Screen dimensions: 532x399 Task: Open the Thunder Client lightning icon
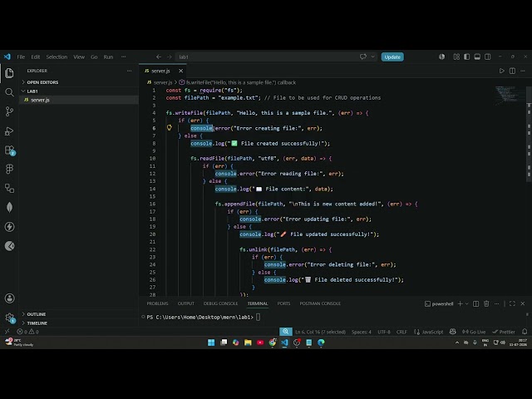tap(9, 227)
